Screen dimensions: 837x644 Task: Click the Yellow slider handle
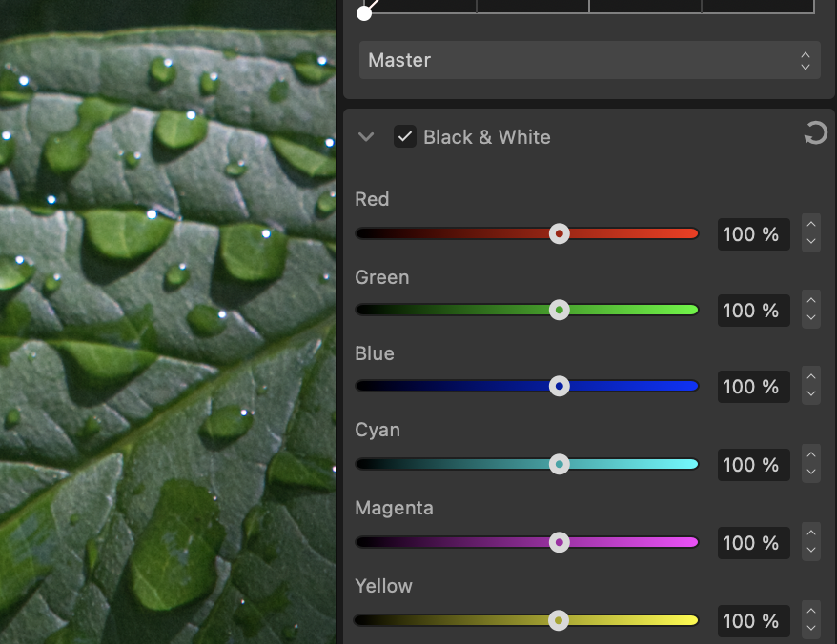(x=559, y=620)
